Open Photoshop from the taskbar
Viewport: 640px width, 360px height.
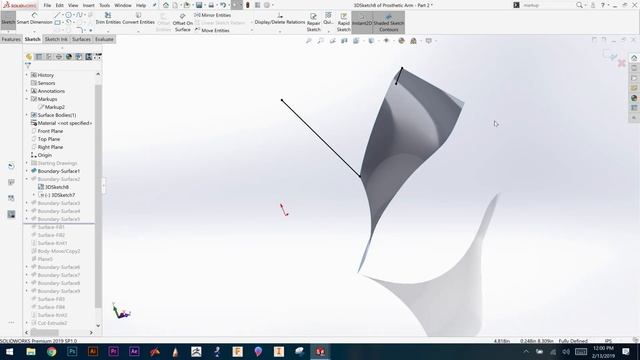pos(72,351)
